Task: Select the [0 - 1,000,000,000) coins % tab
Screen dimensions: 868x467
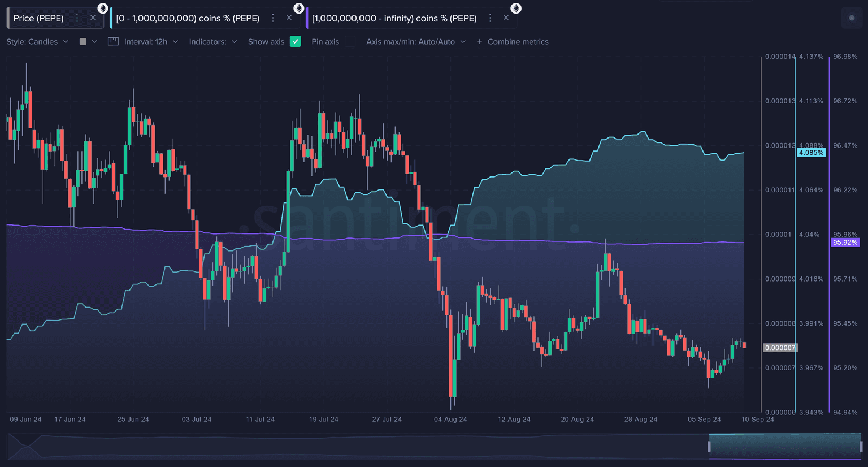Action: 188,18
